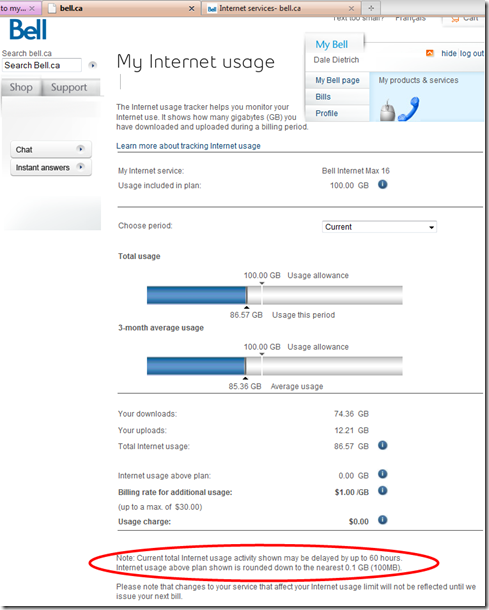
Task: Click Chat arrow icon
Action: click(x=81, y=149)
